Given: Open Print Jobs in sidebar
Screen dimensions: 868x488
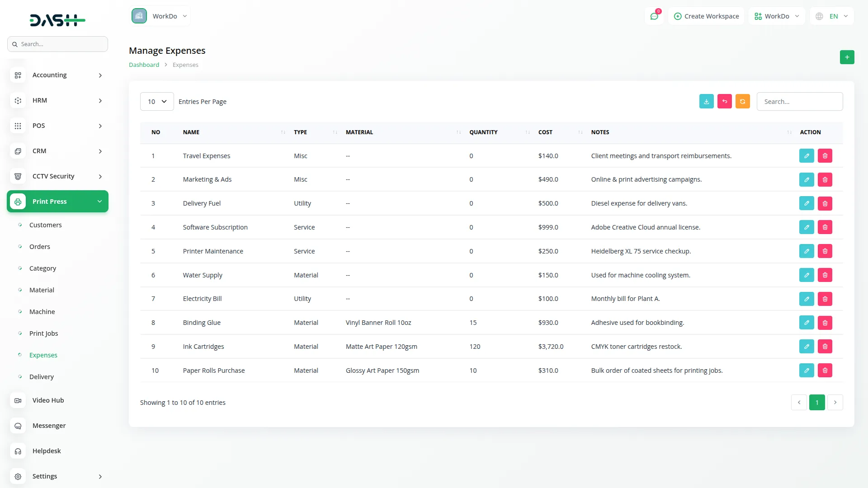Looking at the screenshot, I should pos(43,333).
